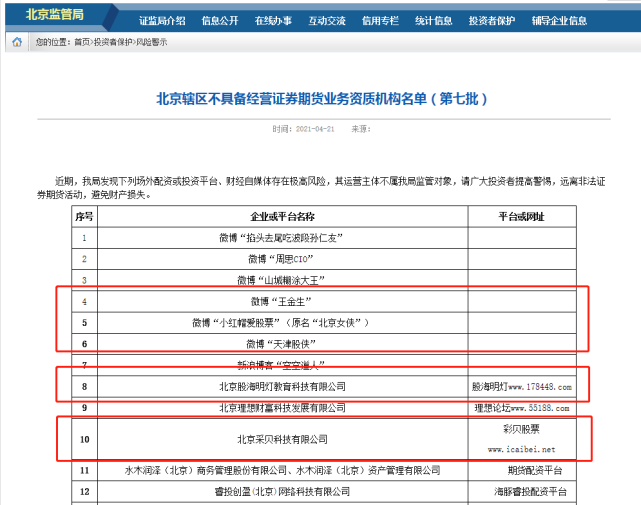
Task: Click serial number 10 in the table
Action: (x=85, y=440)
